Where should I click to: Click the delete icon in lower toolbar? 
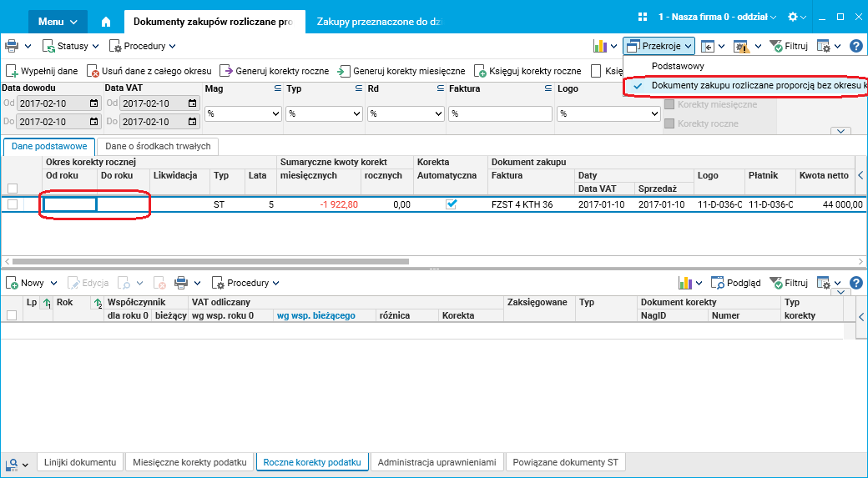(x=159, y=284)
